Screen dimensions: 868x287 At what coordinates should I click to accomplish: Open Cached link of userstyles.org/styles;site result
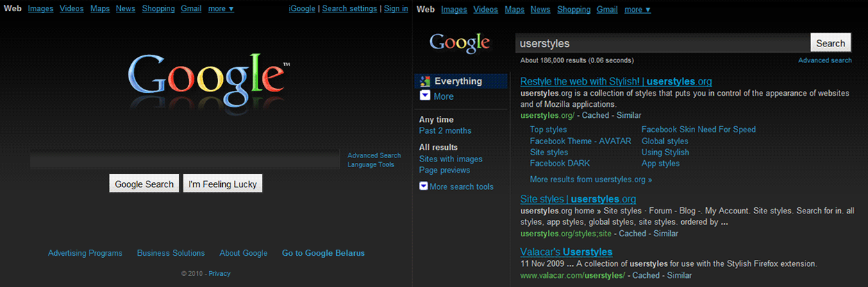pos(633,234)
